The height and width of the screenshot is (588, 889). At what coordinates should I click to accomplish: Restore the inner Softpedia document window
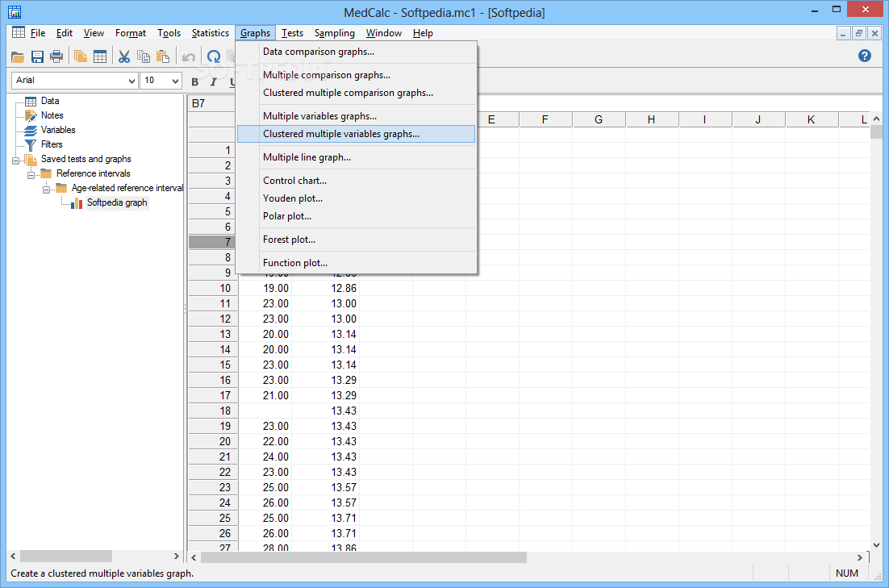(859, 33)
